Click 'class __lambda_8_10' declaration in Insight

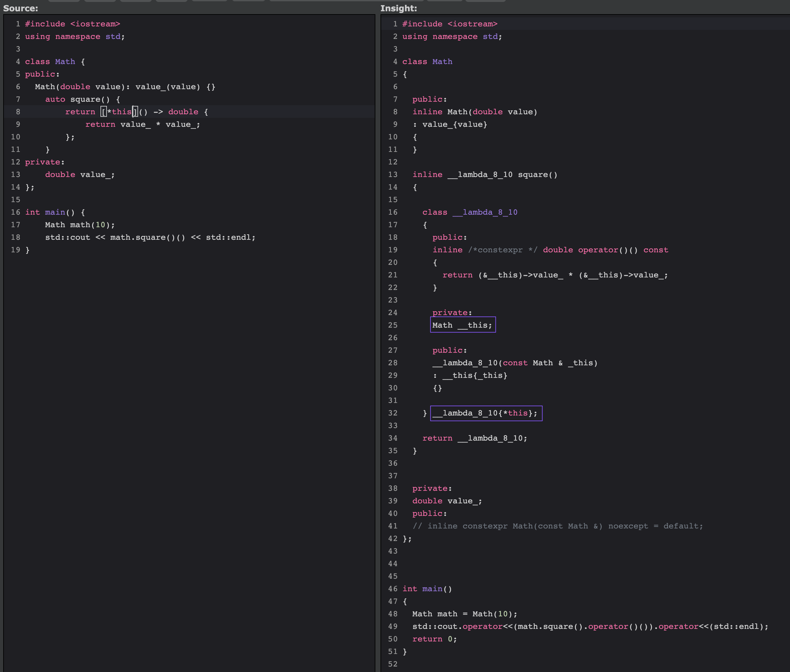pos(469,212)
